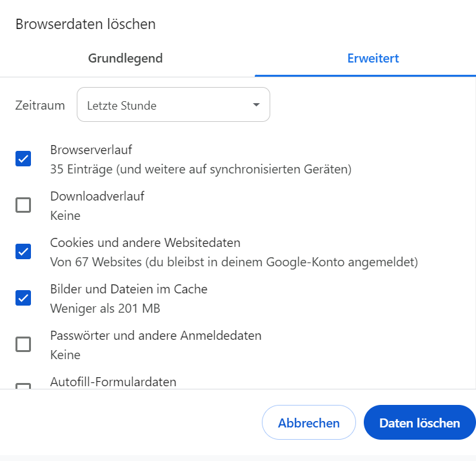Click Cookies und andere Websitedaten label

pyautogui.click(x=145, y=243)
